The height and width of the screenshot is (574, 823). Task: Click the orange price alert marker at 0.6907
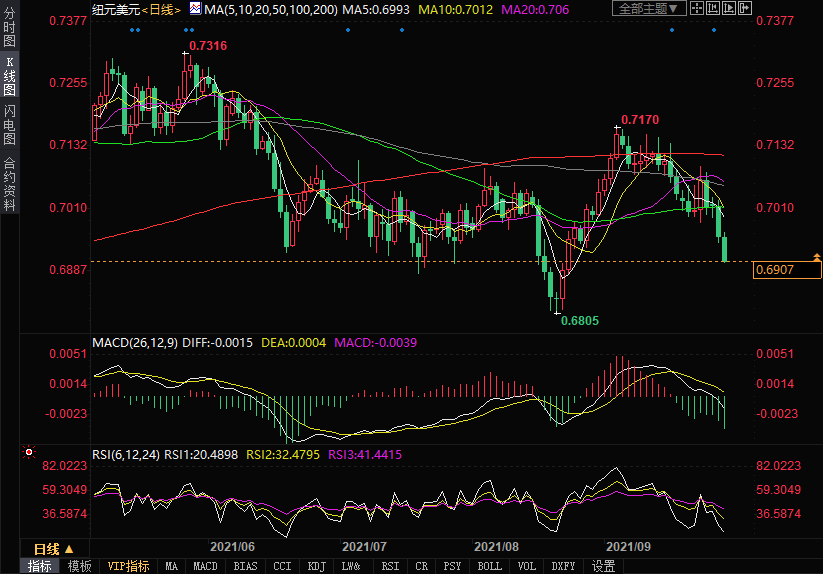[x=817, y=257]
